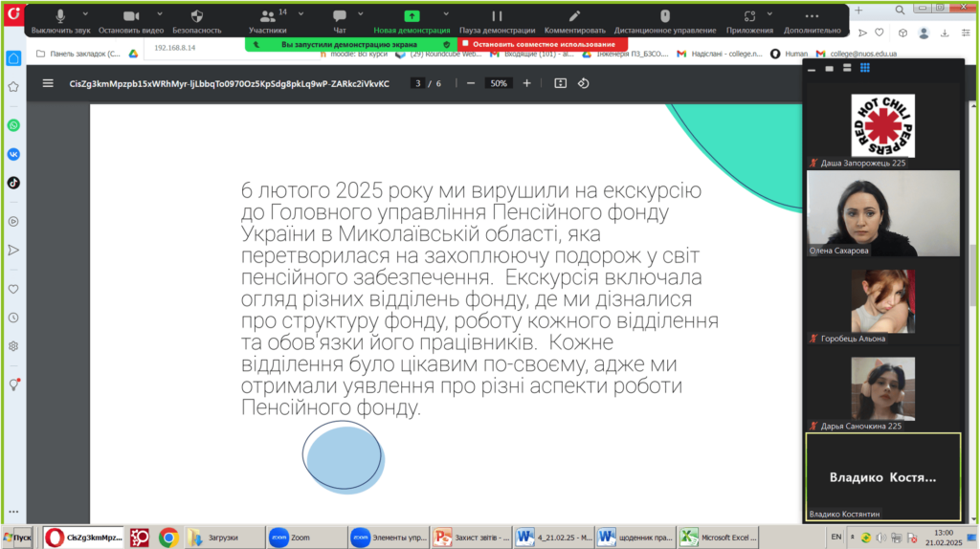Open PDF viewer sidebar hamburger menu
Image resolution: width=980 pixels, height=549 pixels.
click(x=48, y=83)
